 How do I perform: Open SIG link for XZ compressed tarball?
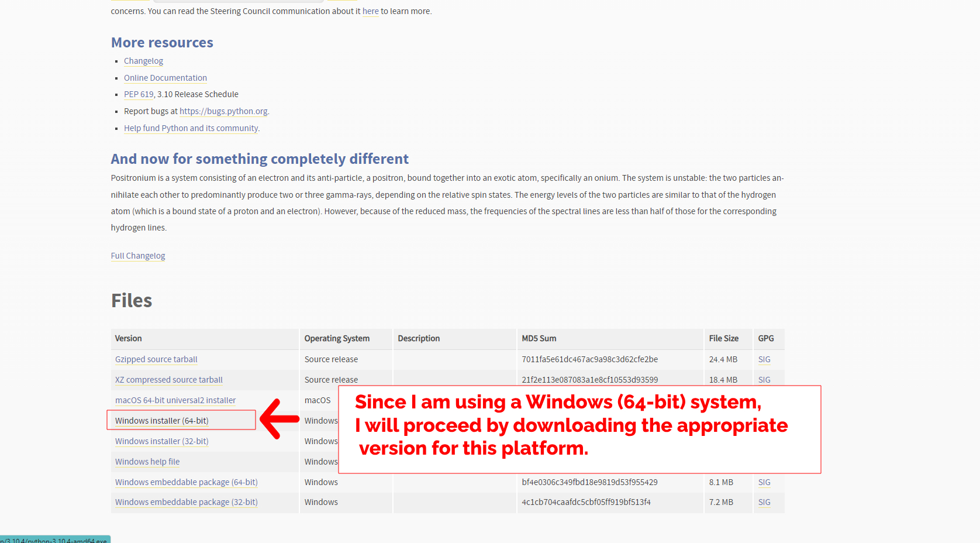coord(764,380)
